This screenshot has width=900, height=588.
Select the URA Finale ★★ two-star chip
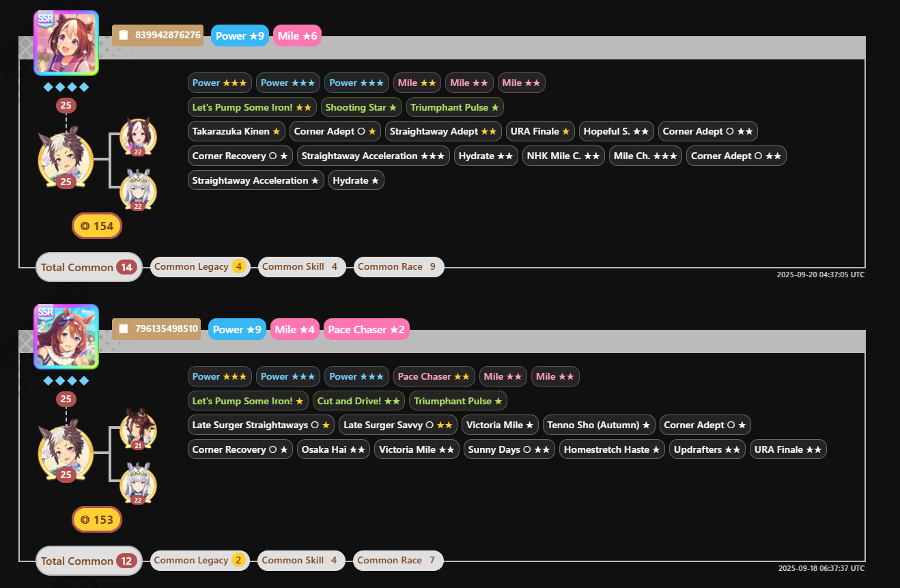(x=787, y=449)
